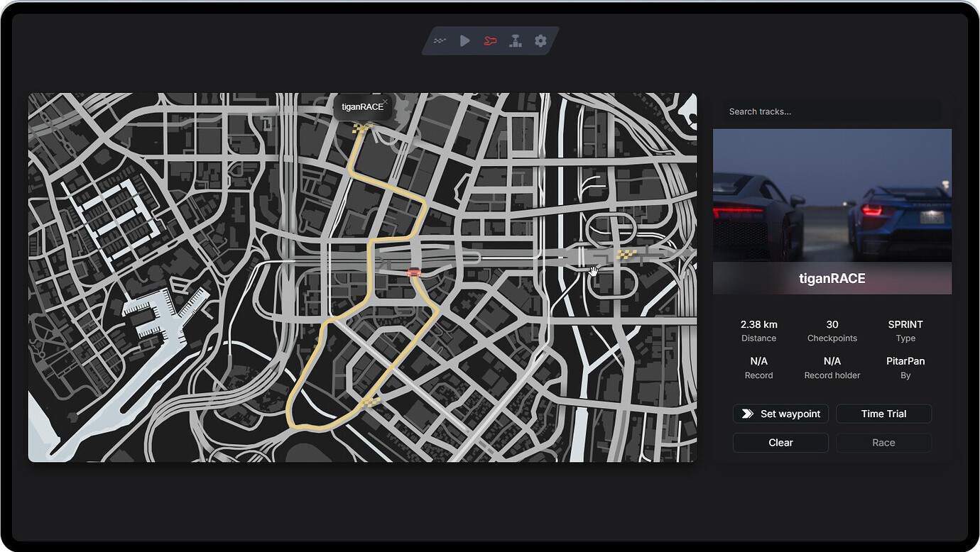This screenshot has width=980, height=552.
Task: Click the Race button
Action: pyautogui.click(x=883, y=443)
